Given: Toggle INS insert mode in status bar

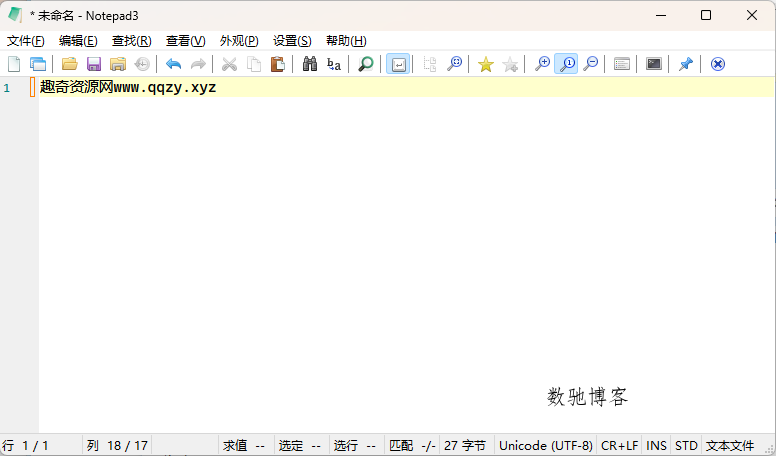Looking at the screenshot, I should click(656, 446).
